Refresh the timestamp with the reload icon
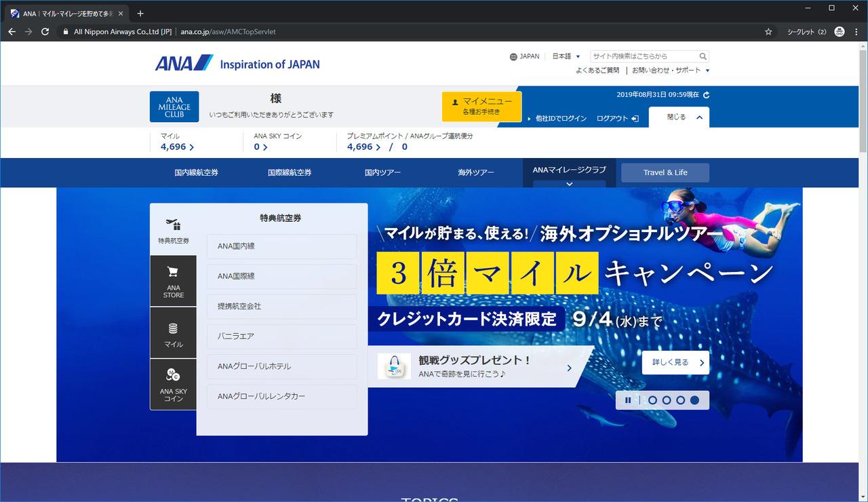The width and height of the screenshot is (868, 502). (x=707, y=95)
